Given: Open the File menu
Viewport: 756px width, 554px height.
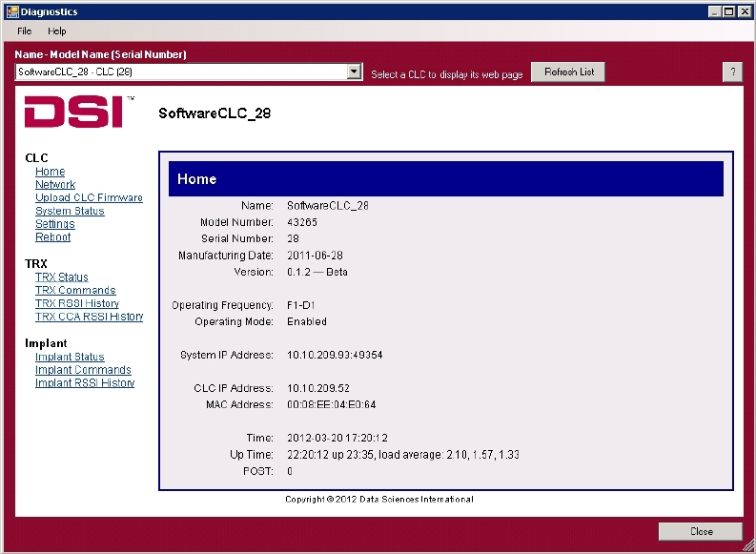Looking at the screenshot, I should click(24, 31).
